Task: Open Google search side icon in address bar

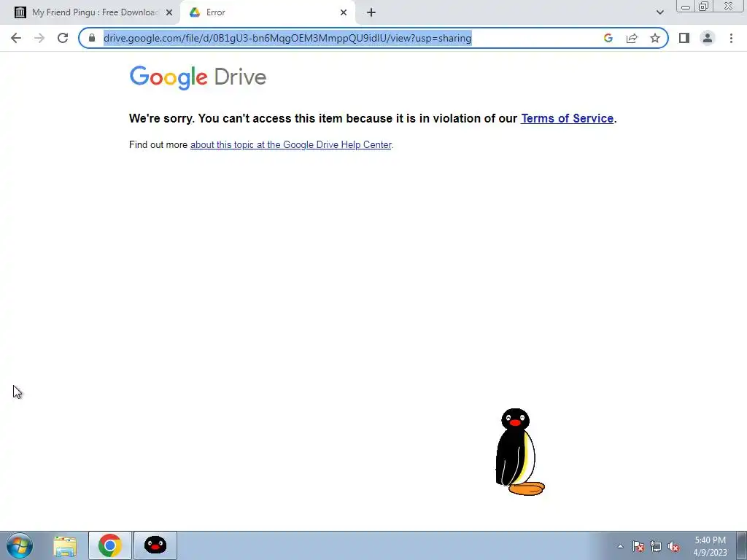Action: click(x=608, y=38)
